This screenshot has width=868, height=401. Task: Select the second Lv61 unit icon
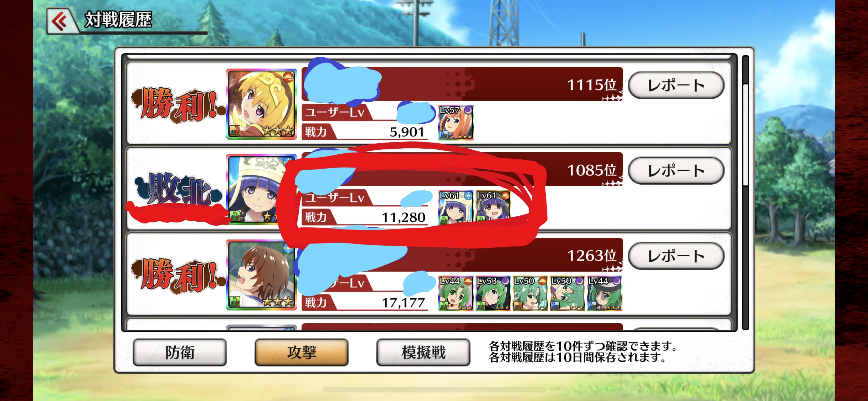coord(493,208)
